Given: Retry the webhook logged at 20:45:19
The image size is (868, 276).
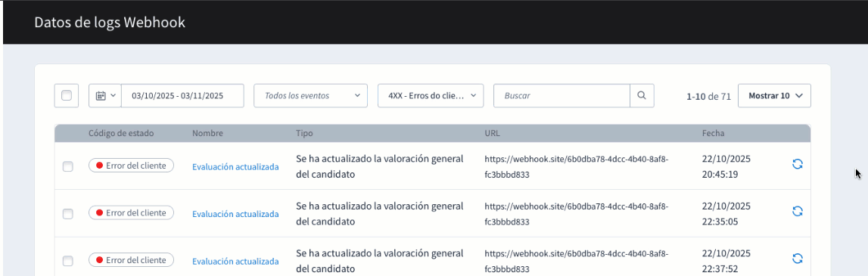Looking at the screenshot, I should (797, 164).
